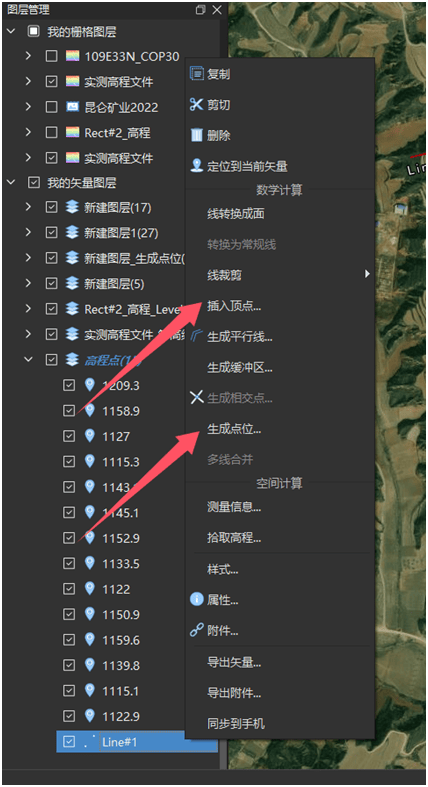This screenshot has width=428, height=787.
Task: Click the copy icon beside 复制
Action: coord(196,73)
